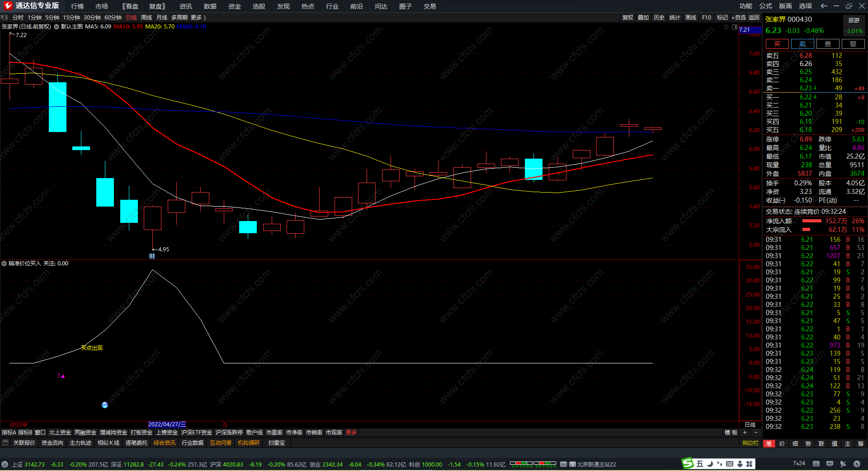Open the 选项 options menu
Viewport: 868px width, 471px height.
click(805, 6)
